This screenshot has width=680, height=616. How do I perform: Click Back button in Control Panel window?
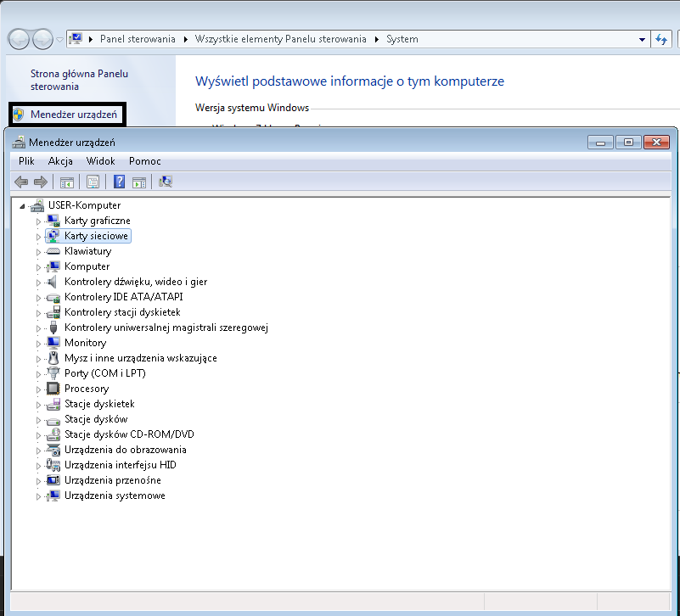click(x=19, y=39)
